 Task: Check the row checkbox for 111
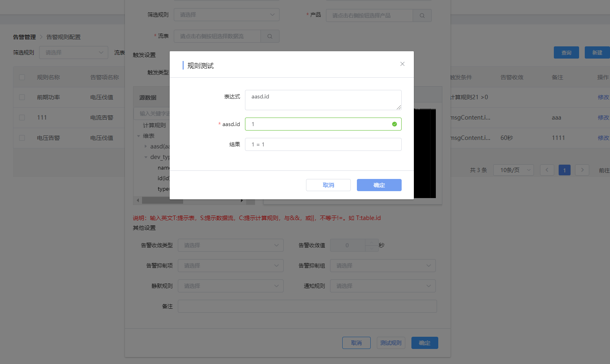point(22,118)
